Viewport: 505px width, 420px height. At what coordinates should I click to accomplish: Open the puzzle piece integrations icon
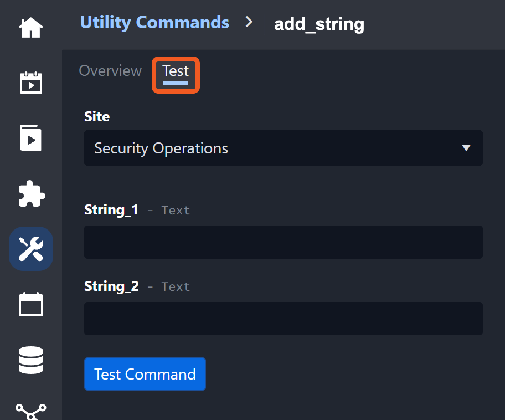click(31, 193)
